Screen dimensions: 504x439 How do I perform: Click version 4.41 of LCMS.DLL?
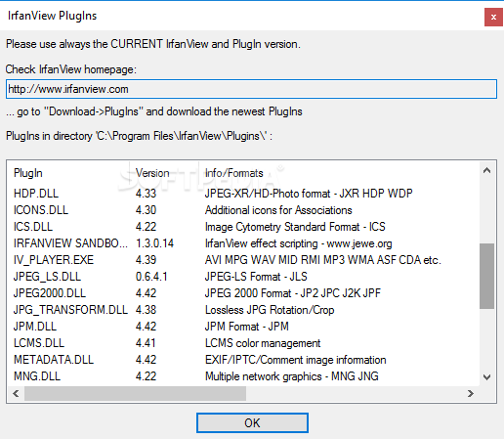pyautogui.click(x=146, y=343)
